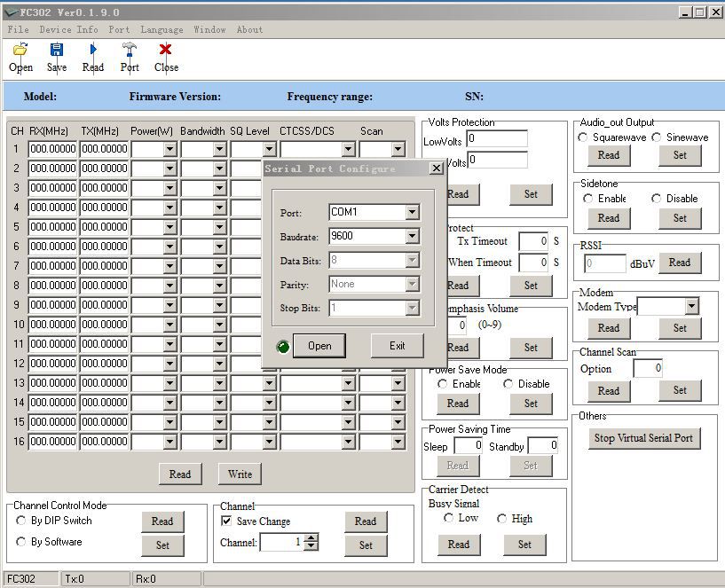
Task: Click channel 1 RX(MHz) frequency field
Action: click(x=52, y=149)
